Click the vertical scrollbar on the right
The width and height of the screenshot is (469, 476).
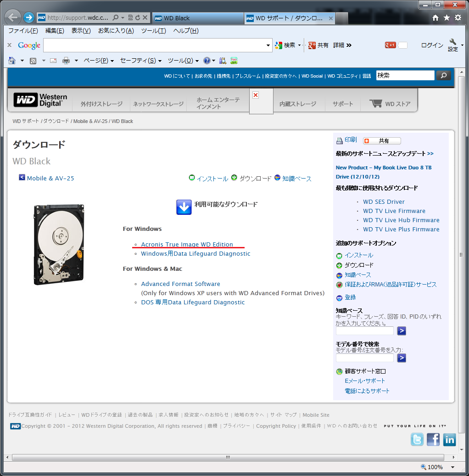click(x=461, y=254)
